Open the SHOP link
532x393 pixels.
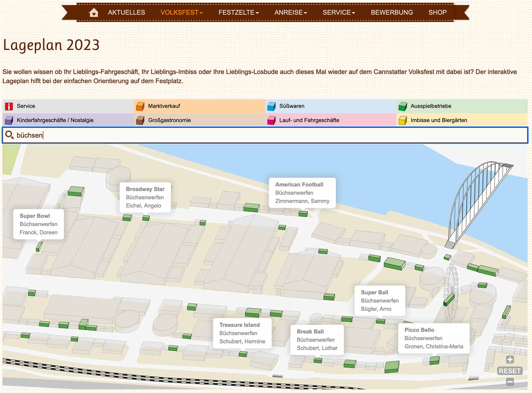437,13
